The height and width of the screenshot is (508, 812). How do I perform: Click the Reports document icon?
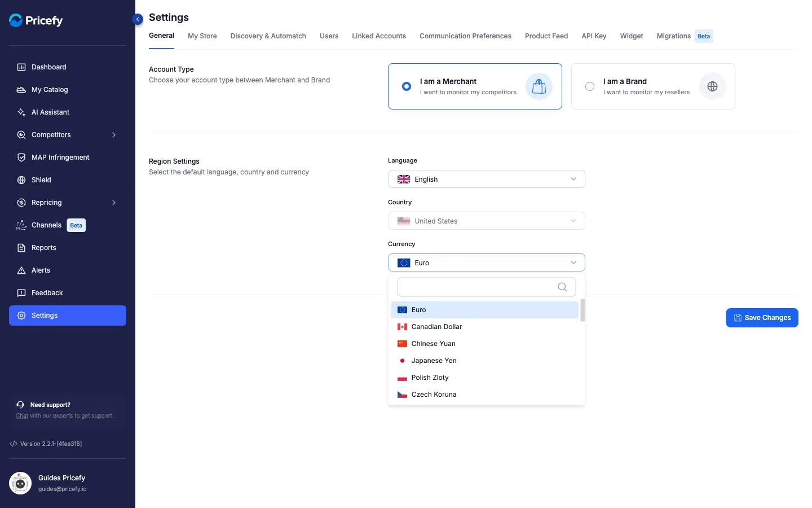coord(21,248)
